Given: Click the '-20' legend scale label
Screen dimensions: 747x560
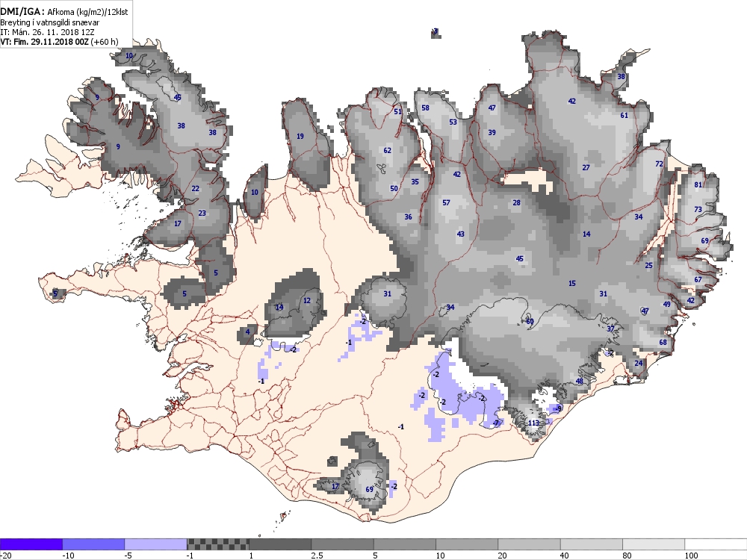Looking at the screenshot, I should (5, 556).
